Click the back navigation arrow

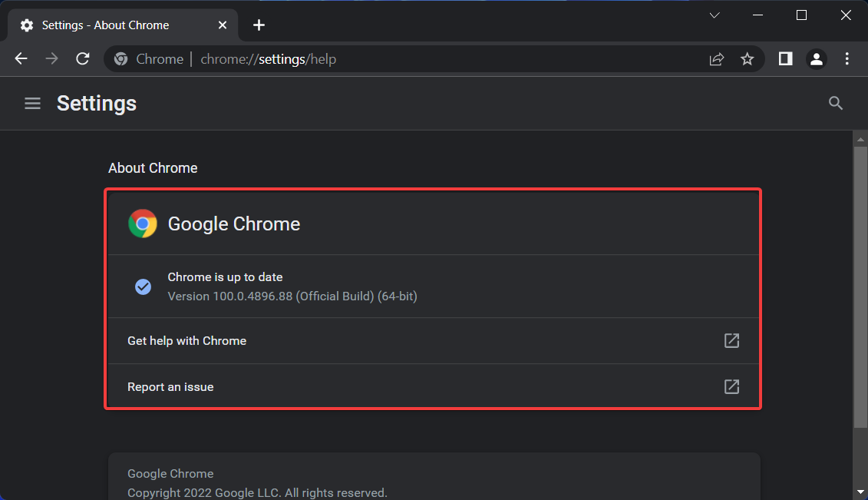[x=21, y=59]
